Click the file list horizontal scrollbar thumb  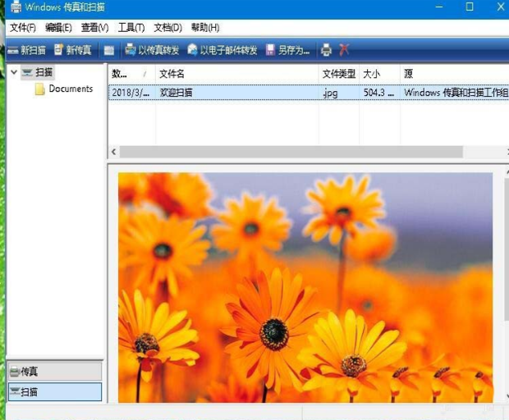pos(291,152)
